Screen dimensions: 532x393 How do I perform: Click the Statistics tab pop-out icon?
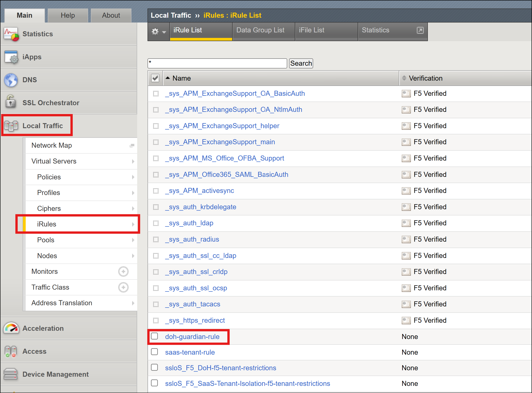pos(420,30)
